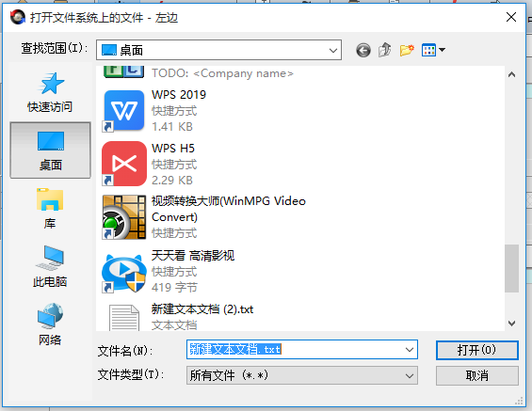Click the file list scrollbar thumb
The width and height of the screenshot is (532, 411).
coord(511,268)
